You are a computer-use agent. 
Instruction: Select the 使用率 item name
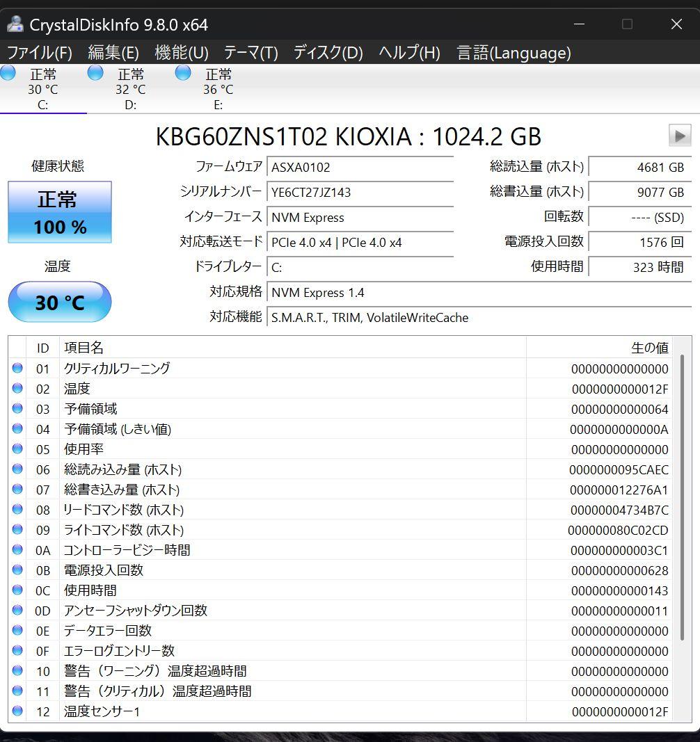(x=83, y=449)
